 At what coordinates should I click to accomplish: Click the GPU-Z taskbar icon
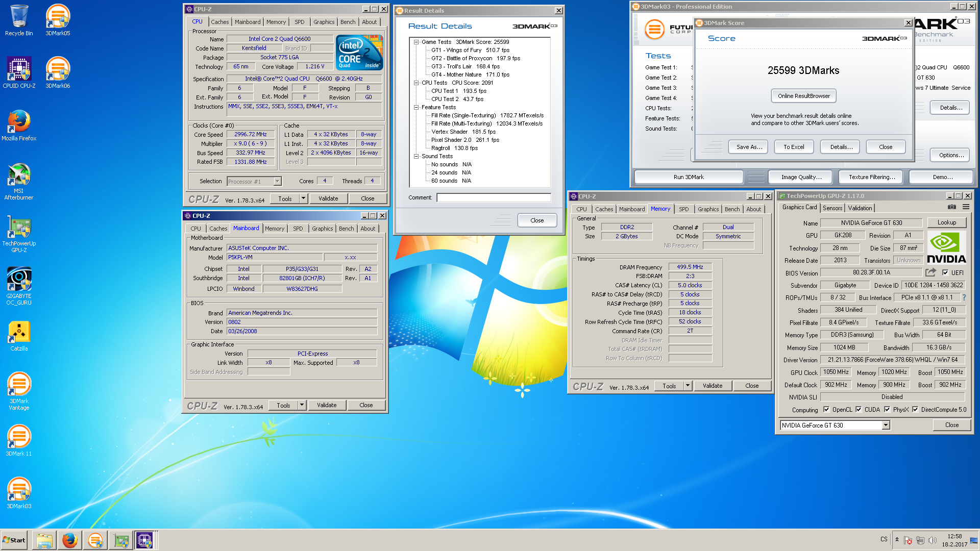click(121, 540)
